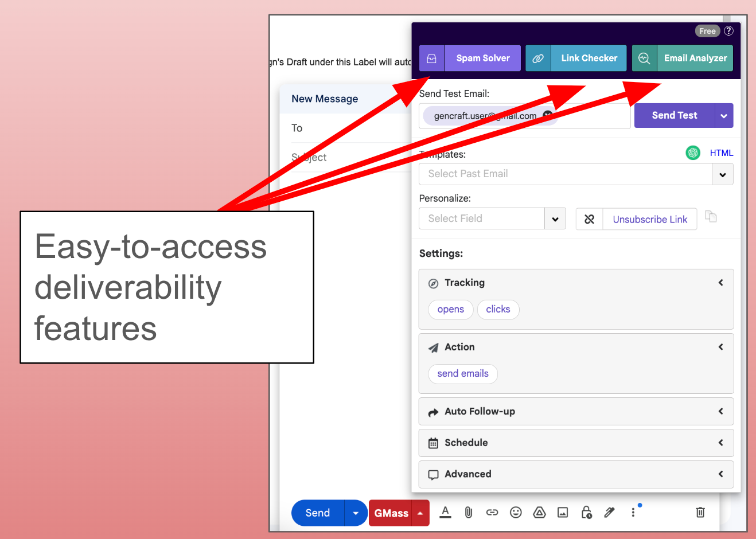This screenshot has width=756, height=539.
Task: Toggle opens tracking
Action: [x=451, y=309]
